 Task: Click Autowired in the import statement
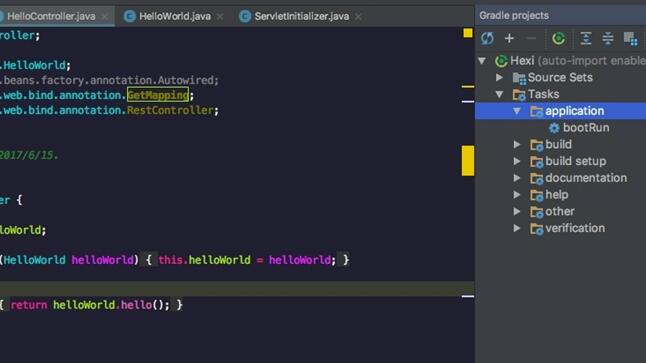(x=185, y=80)
